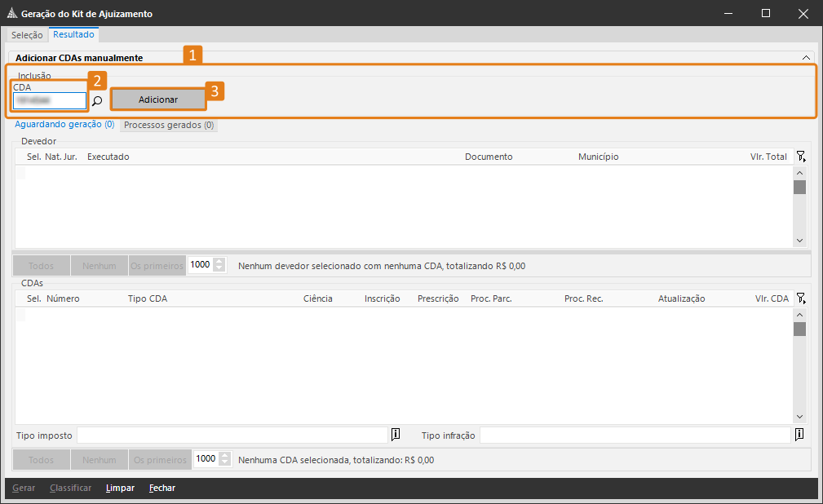Click the magnifier search icon beside CDA field
823x504 pixels.
click(97, 100)
